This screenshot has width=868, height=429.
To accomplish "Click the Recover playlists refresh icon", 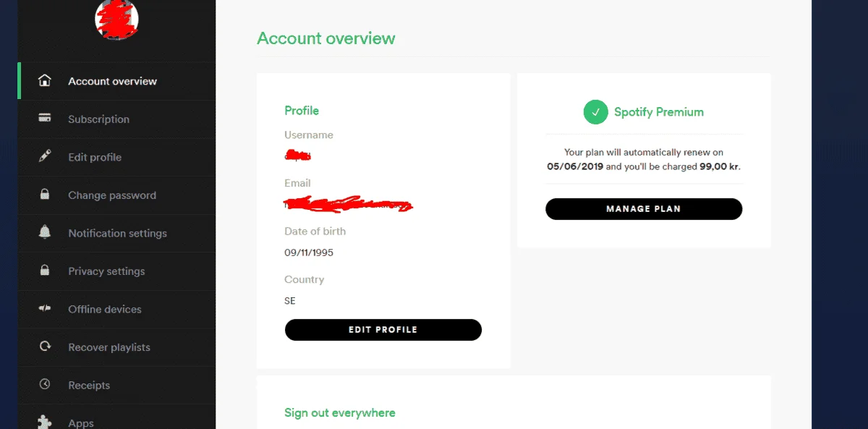I will [x=45, y=347].
